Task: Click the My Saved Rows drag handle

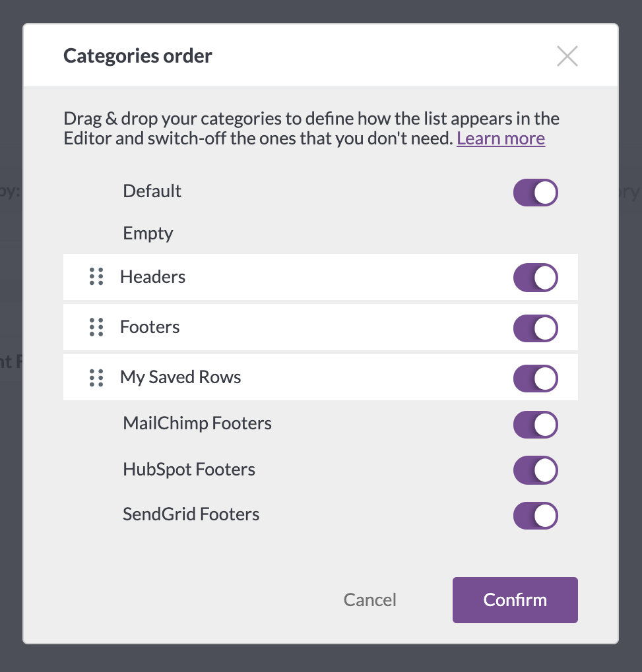Action: tap(96, 378)
